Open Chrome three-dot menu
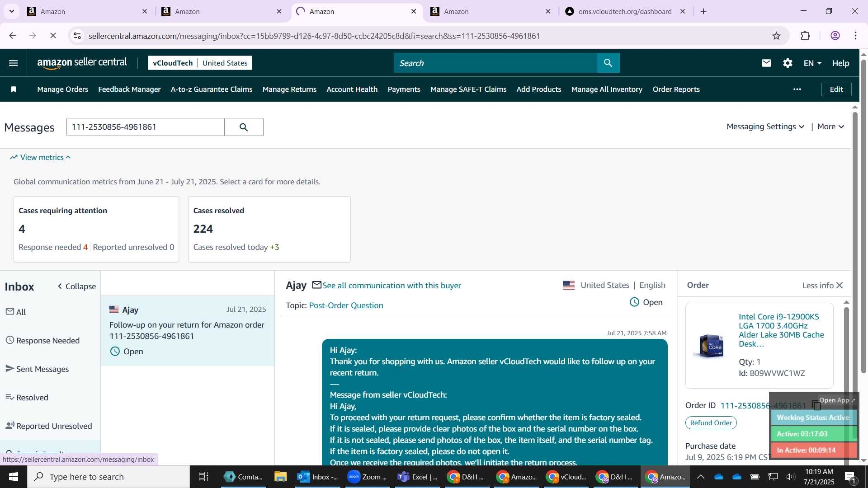This screenshot has width=868, height=488. (855, 36)
